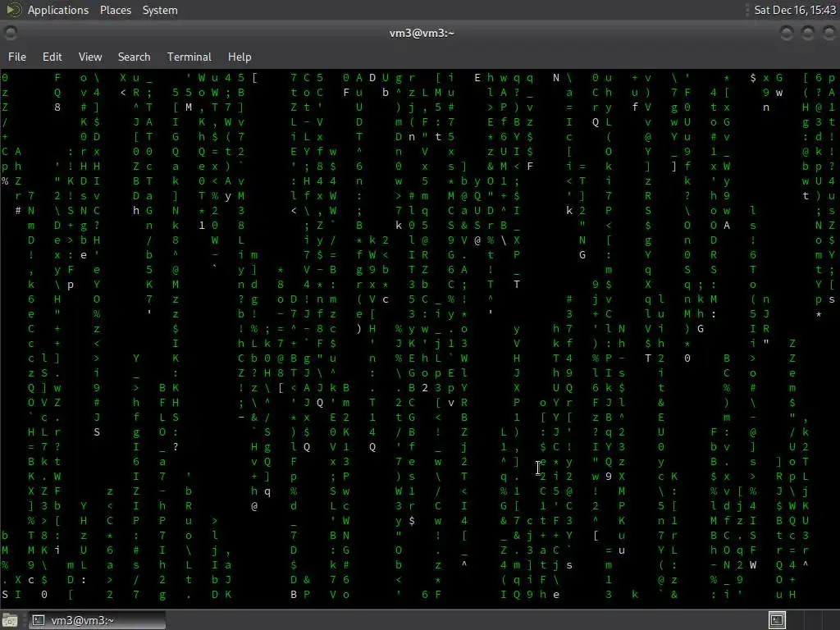Close the vm3@vm3:~ terminal window
The height and width of the screenshot is (630, 840).
829,33
